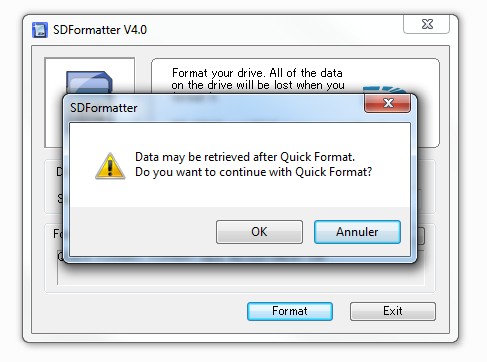Click 'Do you want to continue' question text

(253, 172)
